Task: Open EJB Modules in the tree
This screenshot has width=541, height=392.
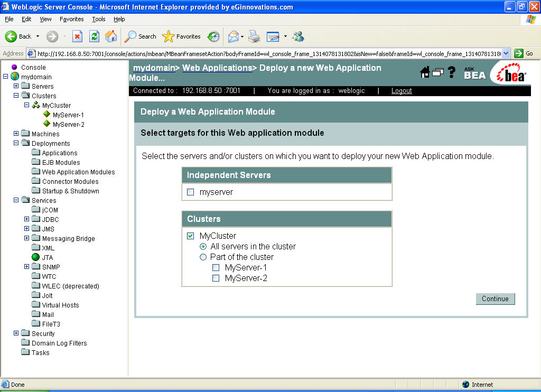Action: [61, 162]
